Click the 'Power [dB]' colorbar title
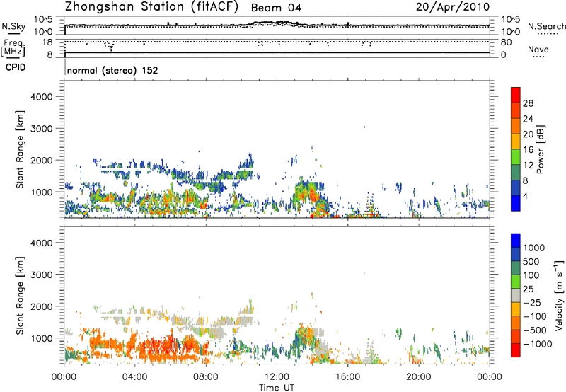The width and height of the screenshot is (566, 392). point(540,149)
